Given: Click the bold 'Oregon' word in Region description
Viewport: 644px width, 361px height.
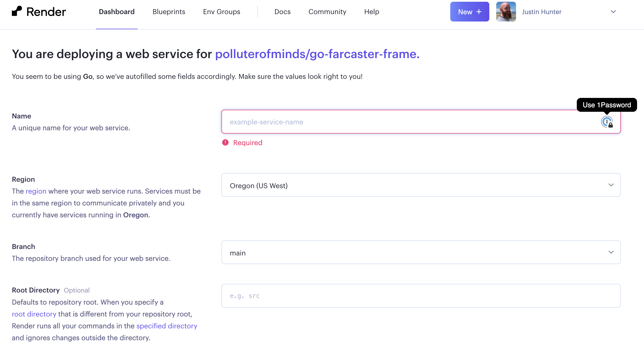Looking at the screenshot, I should tap(136, 215).
